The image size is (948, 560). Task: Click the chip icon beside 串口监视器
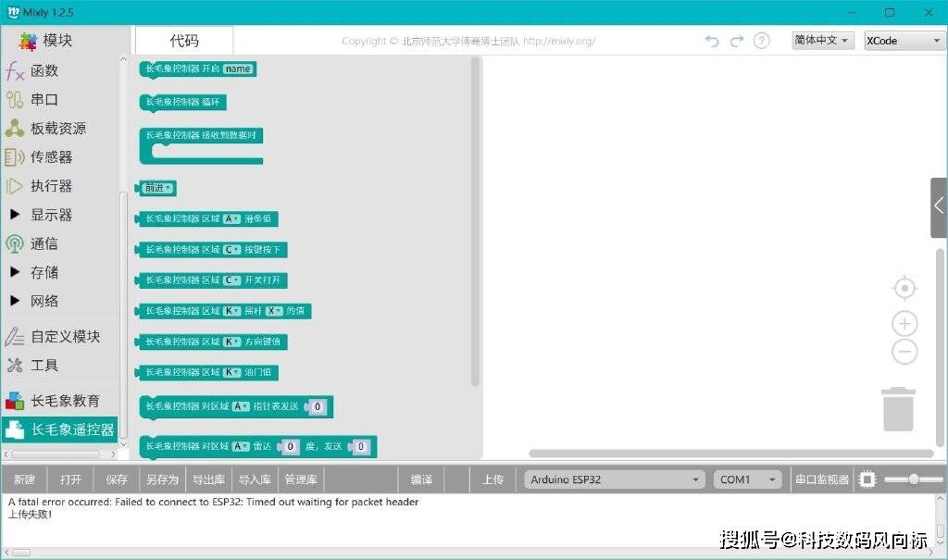pyautogui.click(x=867, y=479)
